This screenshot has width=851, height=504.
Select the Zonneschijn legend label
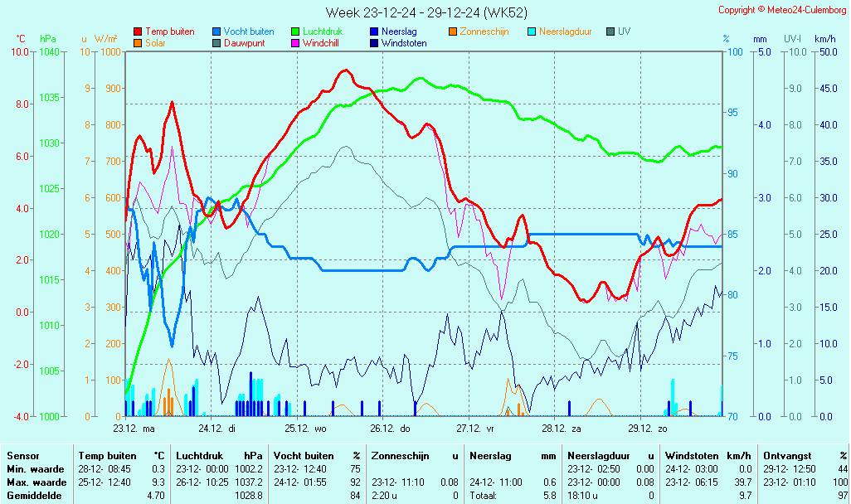pos(484,31)
